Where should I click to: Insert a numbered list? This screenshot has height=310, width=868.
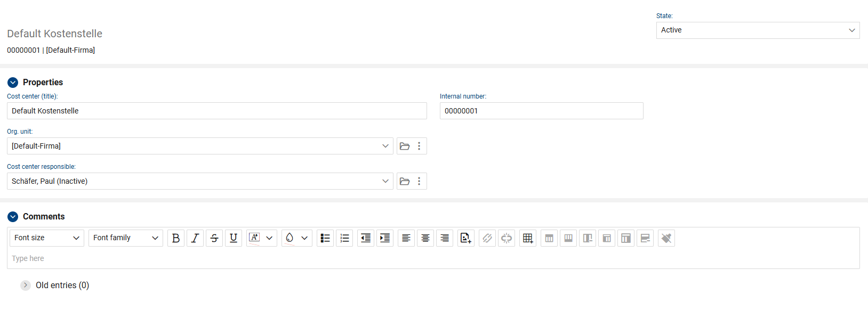coord(344,238)
